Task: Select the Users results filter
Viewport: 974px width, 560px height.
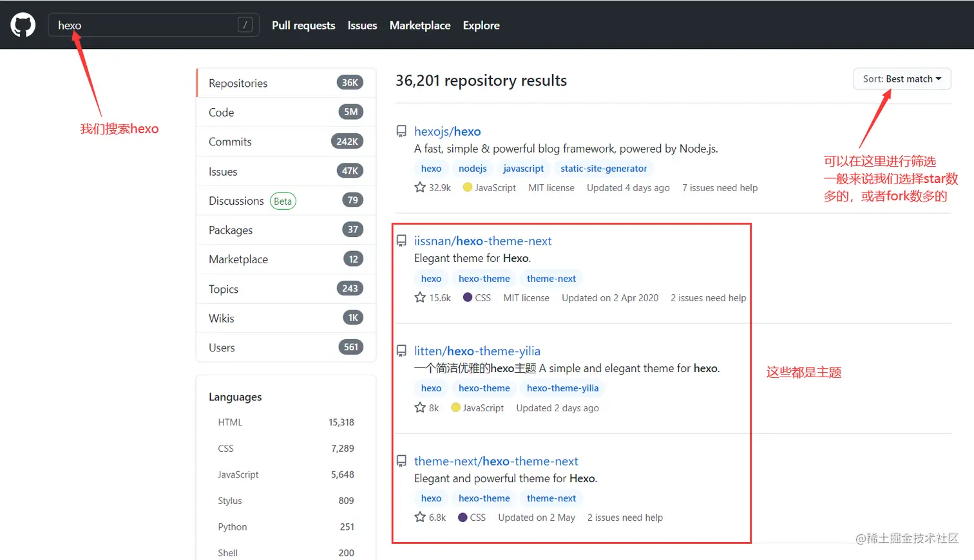Action: click(286, 348)
